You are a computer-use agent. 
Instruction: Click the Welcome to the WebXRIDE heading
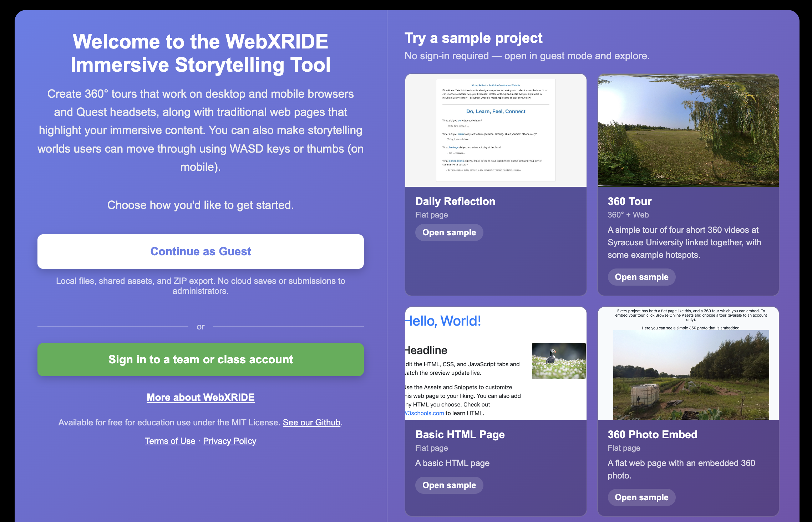(201, 53)
